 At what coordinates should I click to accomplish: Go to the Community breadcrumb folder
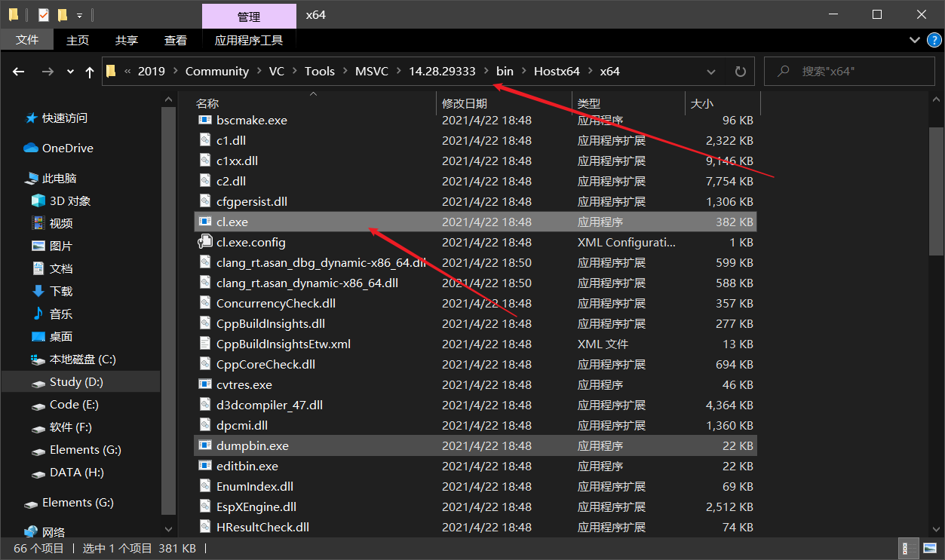(217, 72)
